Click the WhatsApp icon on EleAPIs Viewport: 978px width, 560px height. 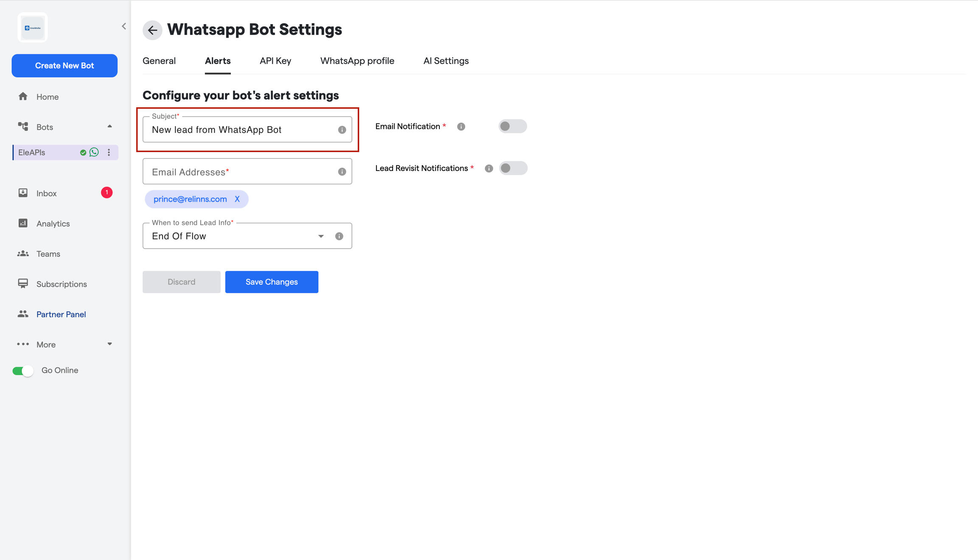click(94, 152)
